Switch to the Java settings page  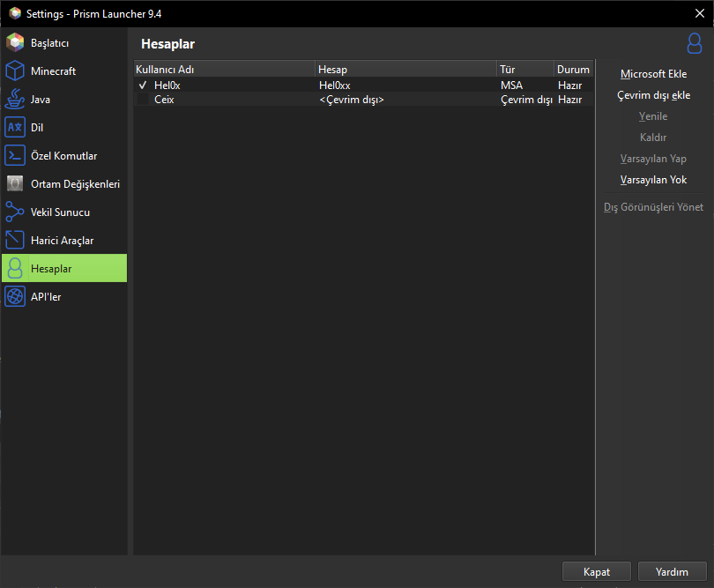pos(64,100)
